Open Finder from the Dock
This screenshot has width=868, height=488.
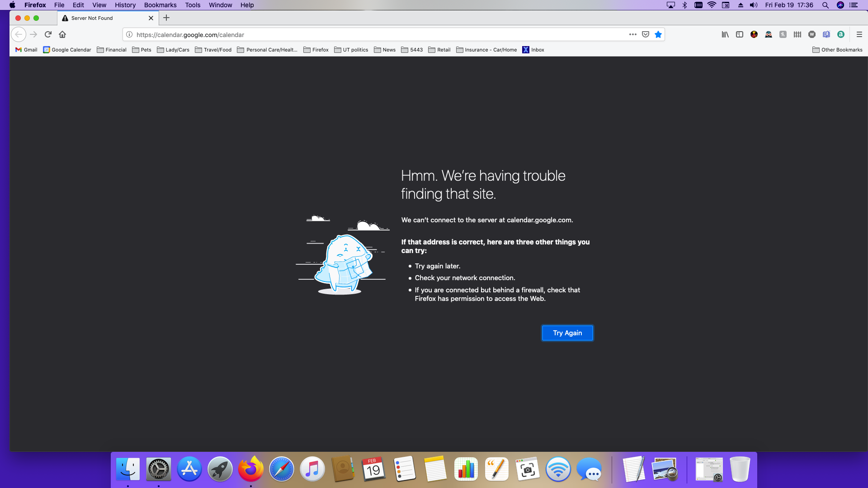point(128,469)
